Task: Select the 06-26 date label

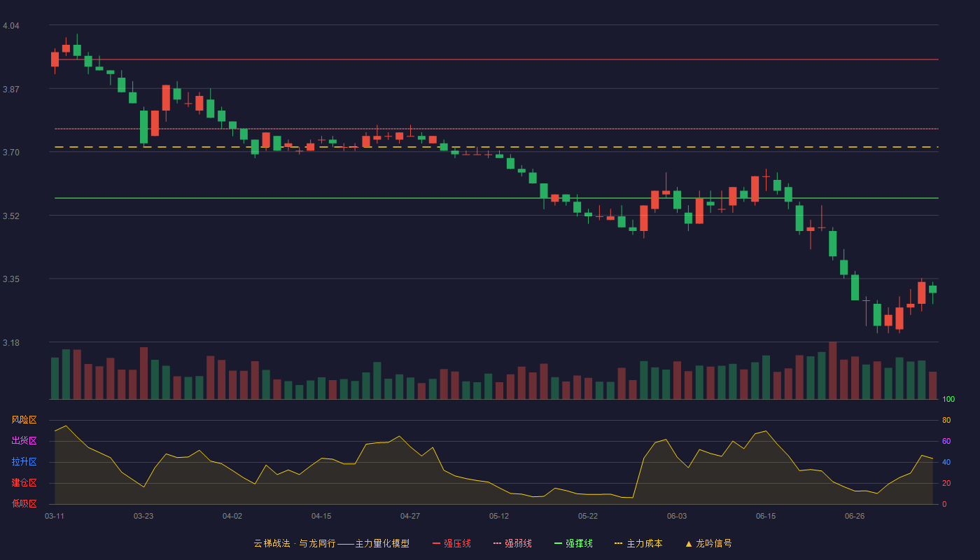Action: pyautogui.click(x=855, y=516)
